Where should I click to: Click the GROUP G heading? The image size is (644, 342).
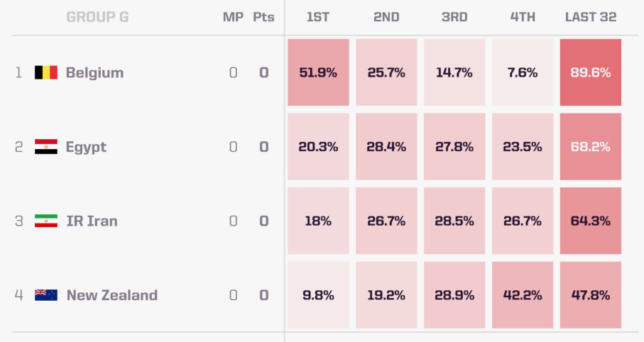point(98,17)
